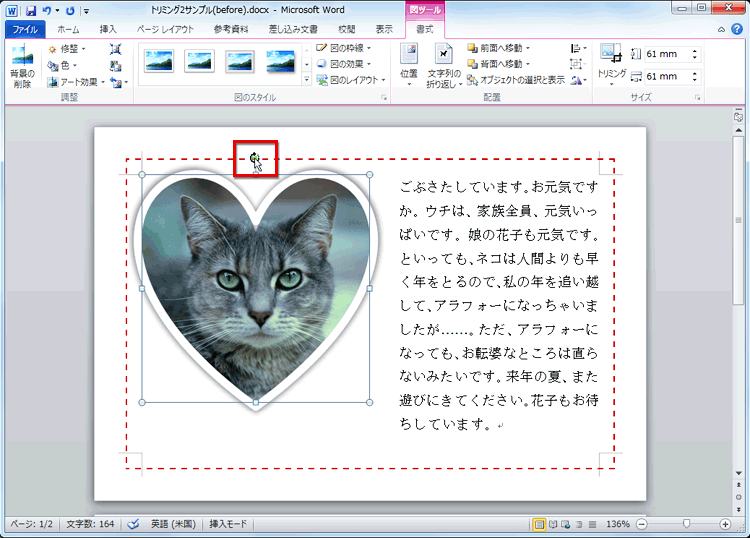Open Word Help question mark icon
The image size is (750, 538).
pyautogui.click(x=737, y=29)
